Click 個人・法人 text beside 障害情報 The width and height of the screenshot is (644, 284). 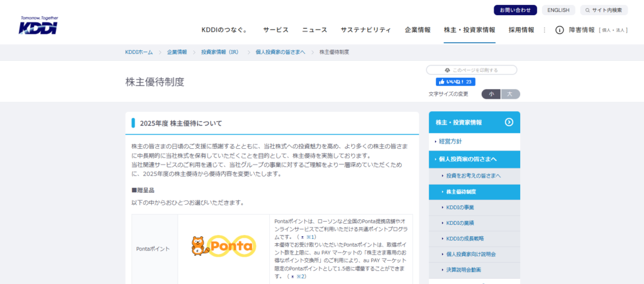(x=613, y=30)
